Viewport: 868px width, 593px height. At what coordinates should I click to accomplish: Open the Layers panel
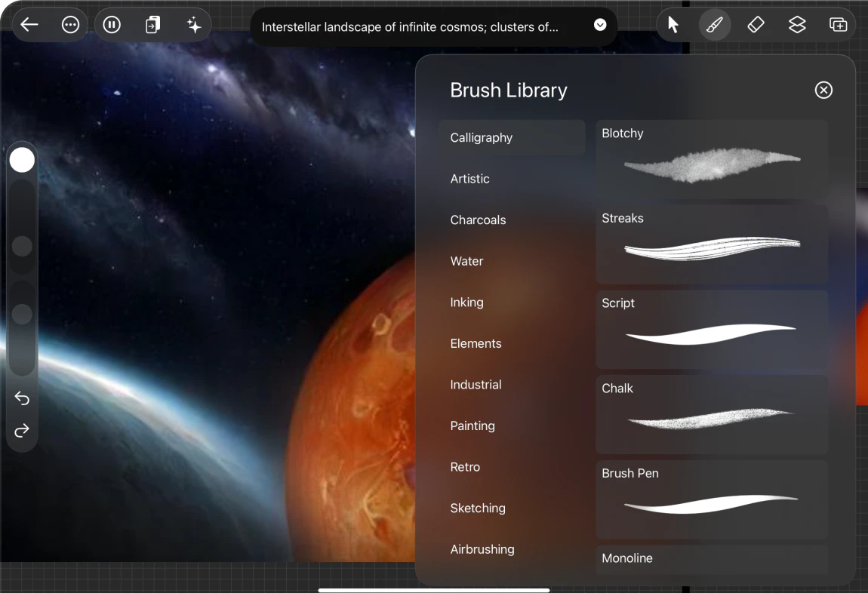(x=797, y=24)
